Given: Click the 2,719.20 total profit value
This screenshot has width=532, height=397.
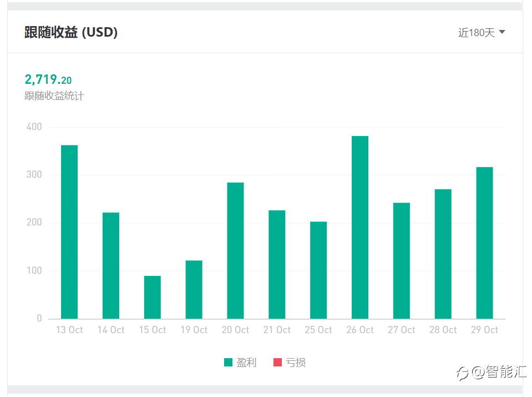Looking at the screenshot, I should [48, 79].
